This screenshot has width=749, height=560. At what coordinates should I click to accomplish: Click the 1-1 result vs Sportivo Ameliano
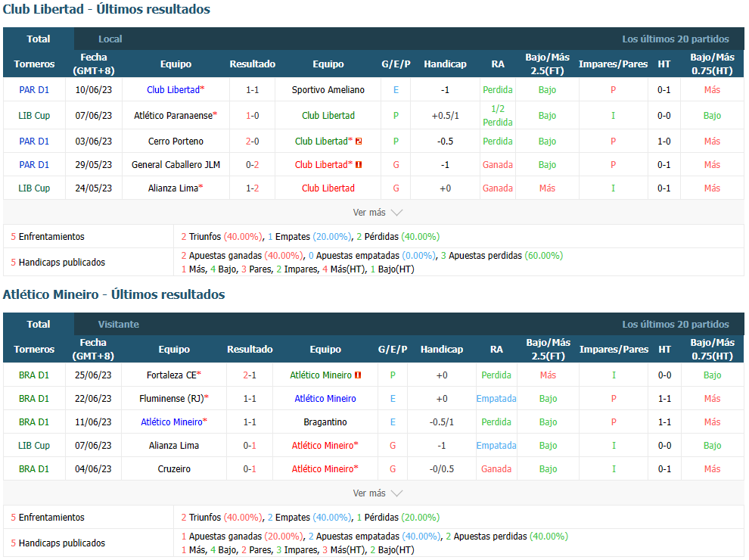[x=252, y=90]
